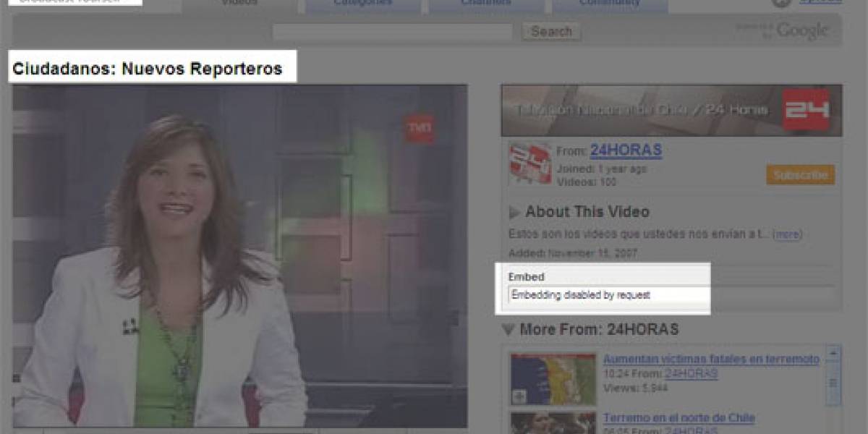Select the 'Embed' label text
The image size is (868, 434).
(526, 277)
